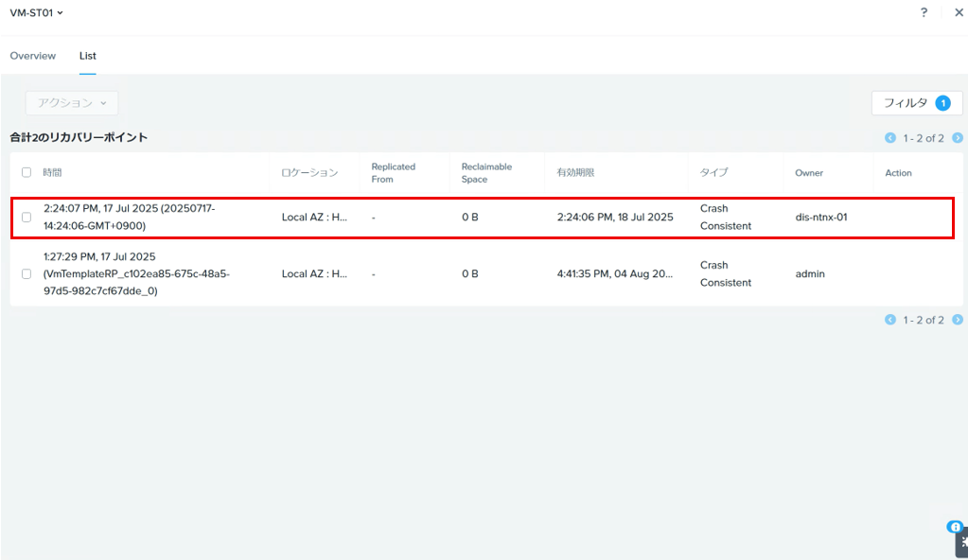This screenshot has width=968, height=560.
Task: Sort by the 時間 column header
Action: (52, 172)
